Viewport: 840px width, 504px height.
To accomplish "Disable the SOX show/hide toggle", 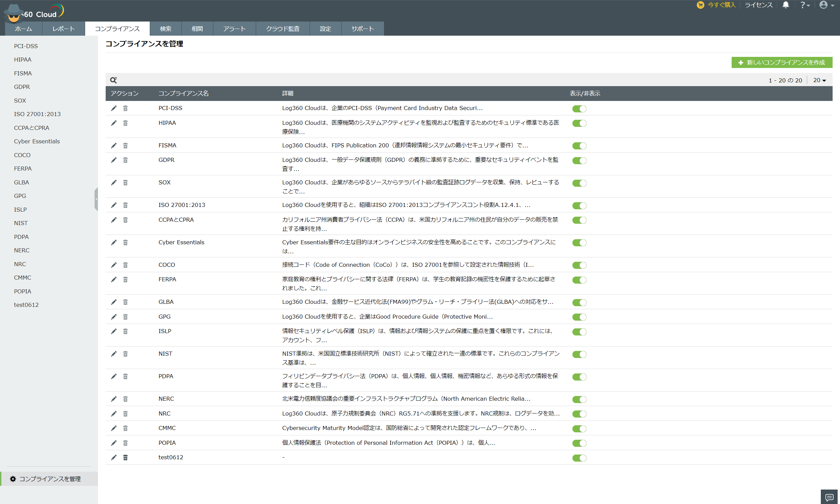I will (x=579, y=183).
